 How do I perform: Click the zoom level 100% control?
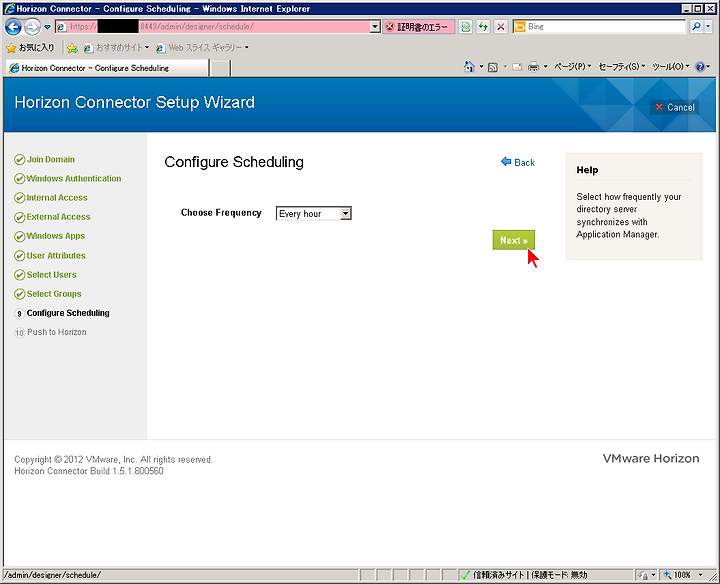pyautogui.click(x=683, y=575)
